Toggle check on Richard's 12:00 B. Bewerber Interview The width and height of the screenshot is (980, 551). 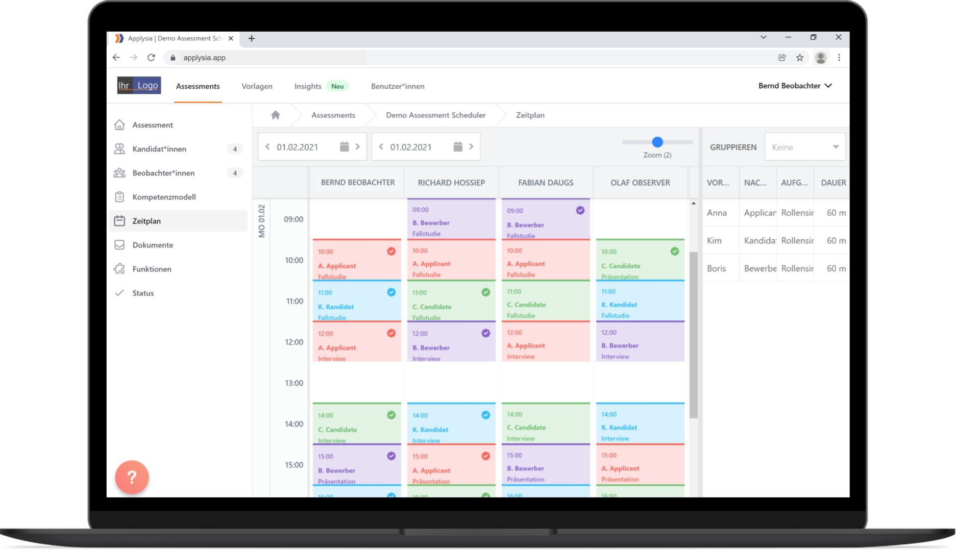pyautogui.click(x=486, y=333)
